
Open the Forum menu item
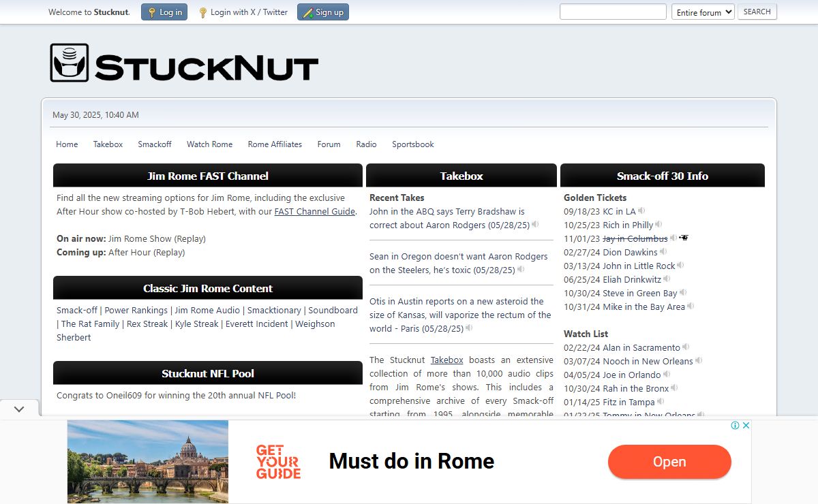[329, 144]
